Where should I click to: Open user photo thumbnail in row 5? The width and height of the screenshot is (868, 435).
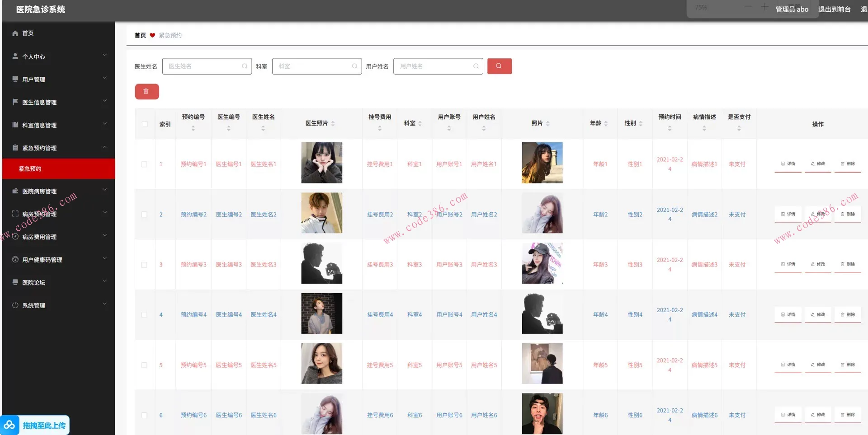click(542, 364)
